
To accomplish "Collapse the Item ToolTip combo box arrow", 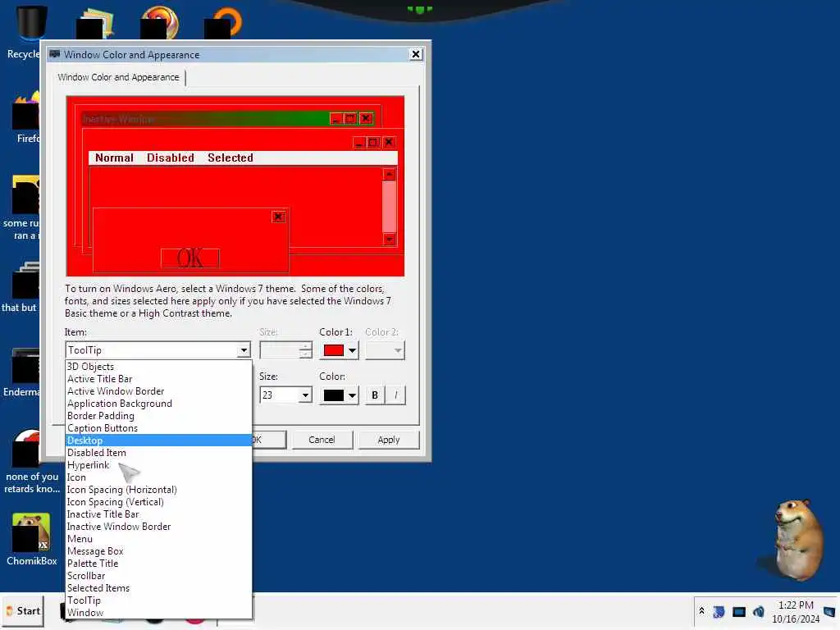I will (x=244, y=350).
